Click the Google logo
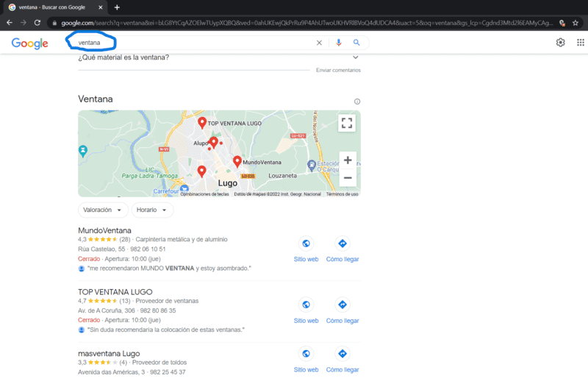This screenshot has width=588, height=384. click(x=30, y=43)
